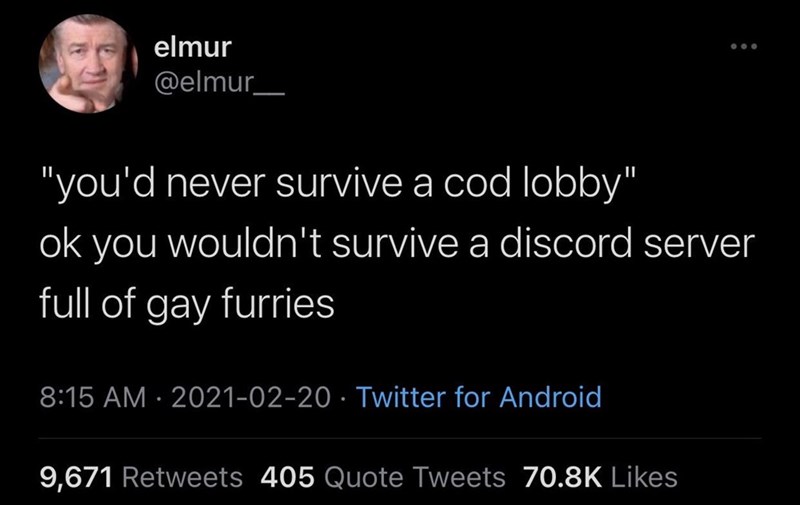Screen dimensions: 800x505
Task: Click the tweet line about cod lobby
Action: point(338,183)
